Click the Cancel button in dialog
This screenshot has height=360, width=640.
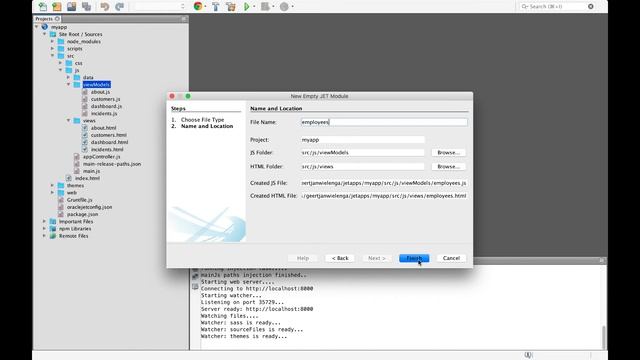pyautogui.click(x=451, y=258)
